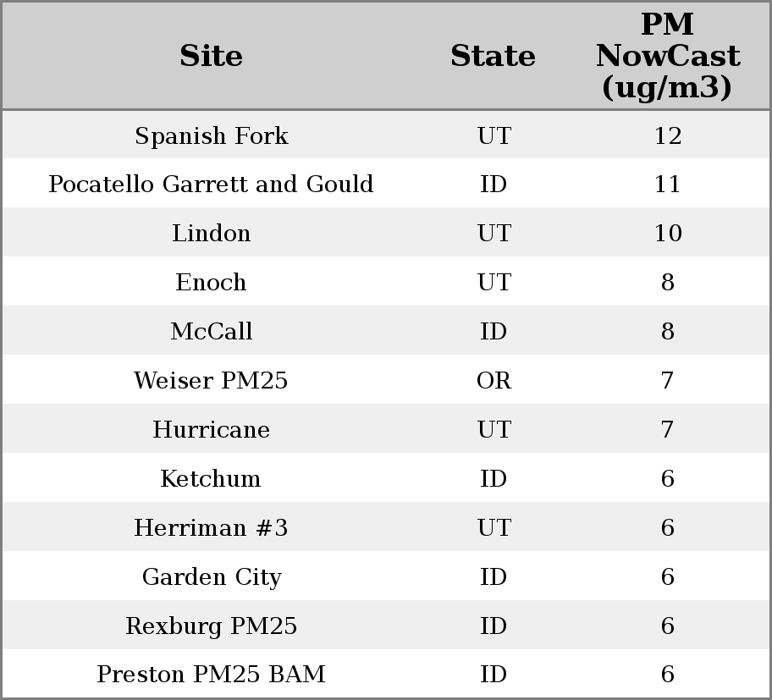Click Lindon's NowCast value 10

[667, 234]
